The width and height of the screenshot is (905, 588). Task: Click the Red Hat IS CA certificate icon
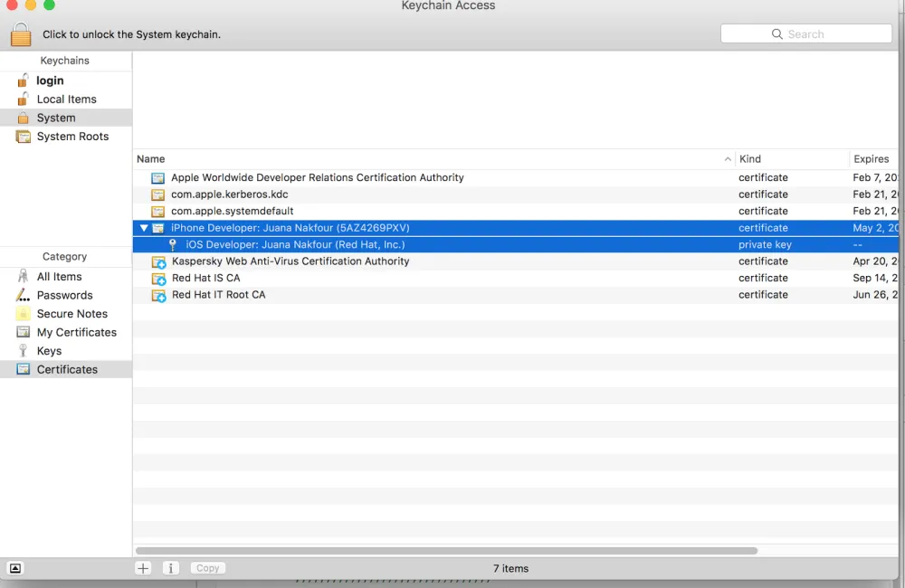[x=158, y=279]
